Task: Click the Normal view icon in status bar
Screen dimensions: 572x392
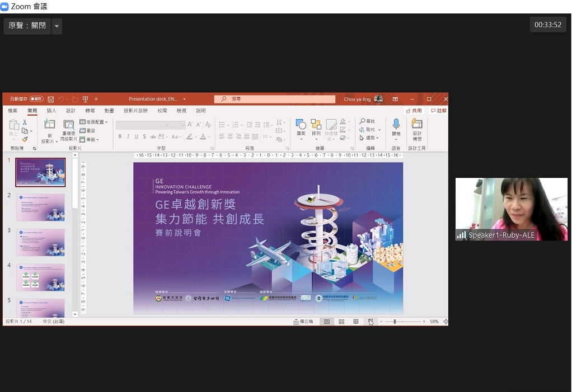Action: click(x=327, y=322)
